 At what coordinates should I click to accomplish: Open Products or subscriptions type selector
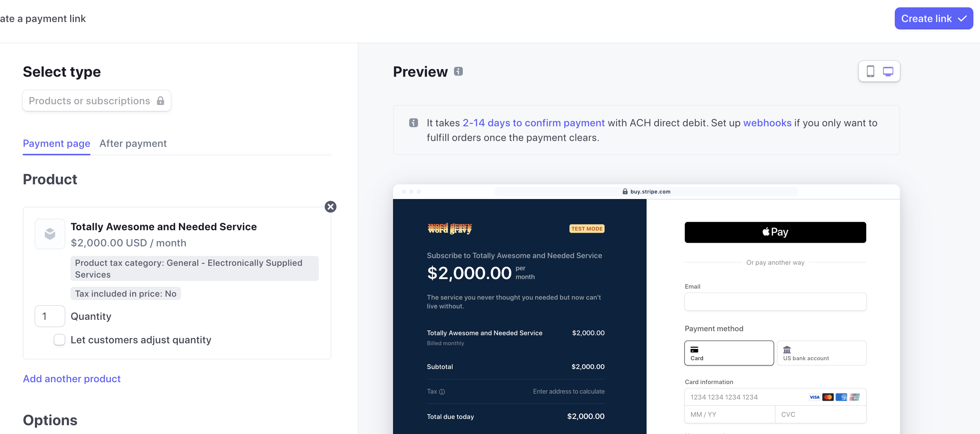coord(97,101)
